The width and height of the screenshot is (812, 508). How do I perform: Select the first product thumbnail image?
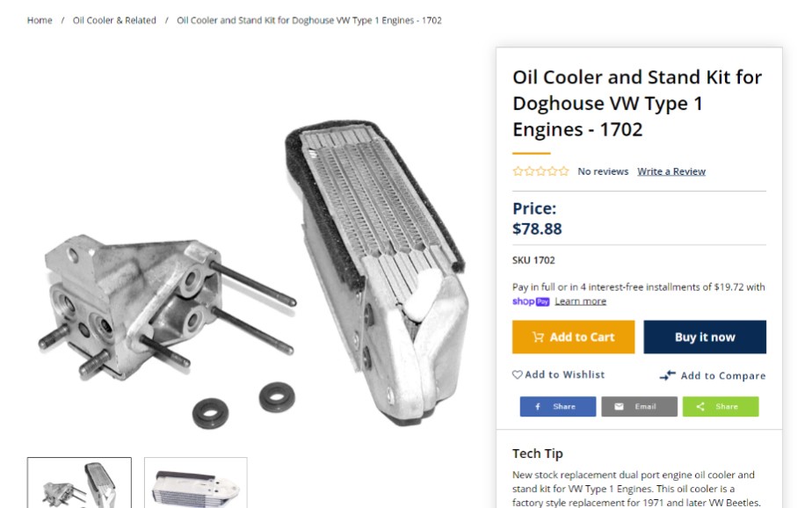[79, 483]
